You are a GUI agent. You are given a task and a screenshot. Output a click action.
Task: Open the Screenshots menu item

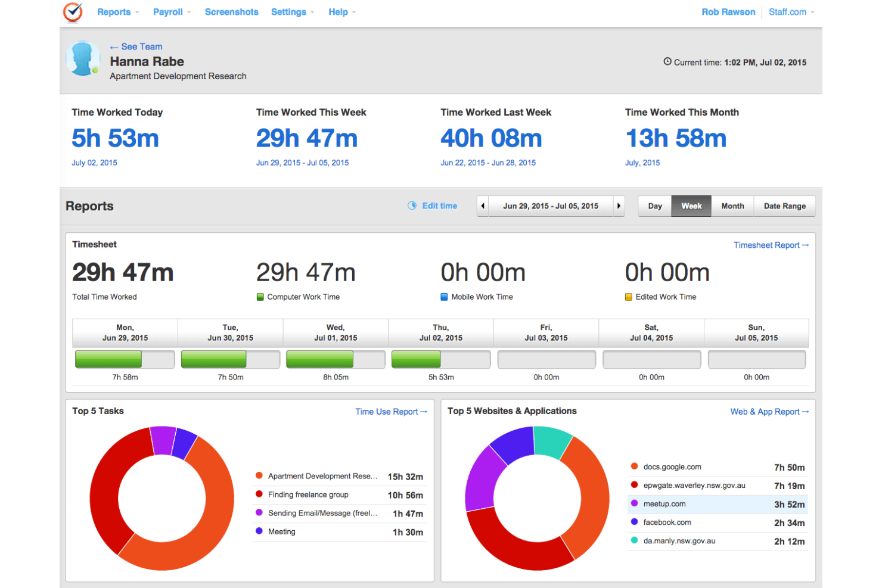pyautogui.click(x=231, y=12)
